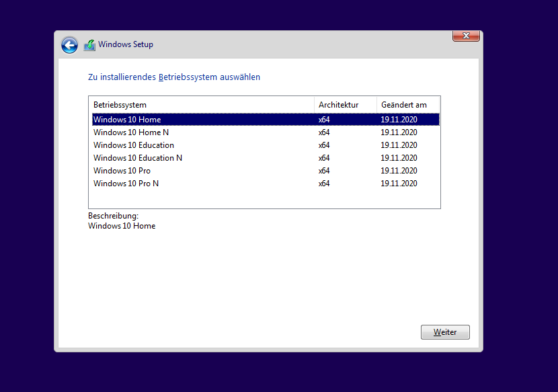Click the Weiter button
This screenshot has height=392, width=558.
pos(445,332)
